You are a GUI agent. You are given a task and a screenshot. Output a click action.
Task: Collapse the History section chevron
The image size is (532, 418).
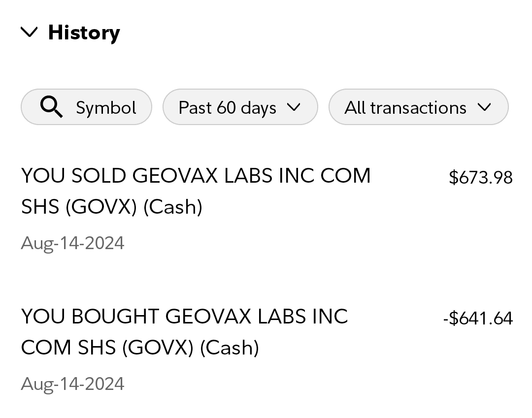click(x=30, y=32)
